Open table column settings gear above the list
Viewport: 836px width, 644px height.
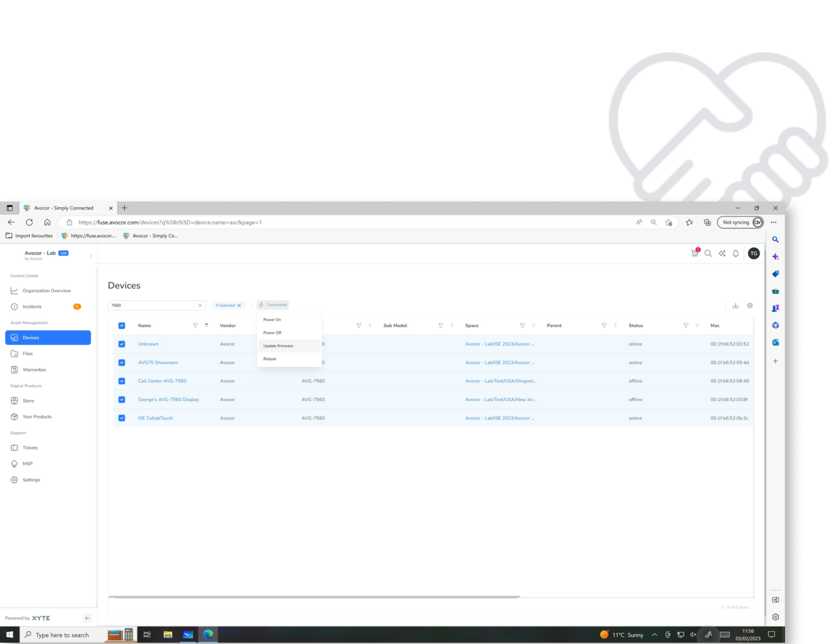[x=749, y=305]
